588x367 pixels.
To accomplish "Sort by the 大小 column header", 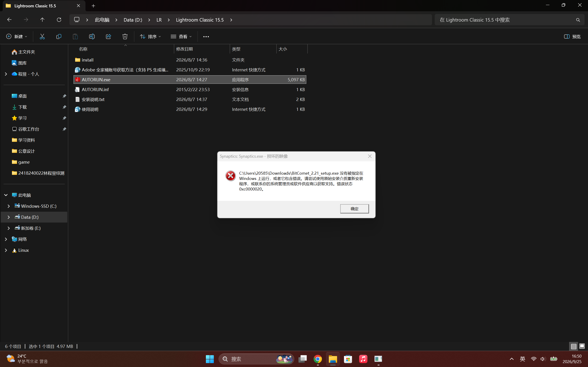I will 292,49.
